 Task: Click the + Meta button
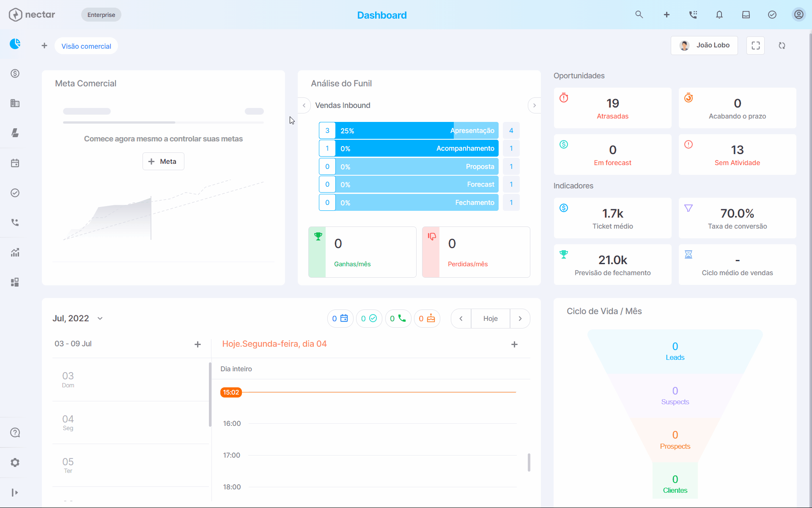click(x=163, y=161)
